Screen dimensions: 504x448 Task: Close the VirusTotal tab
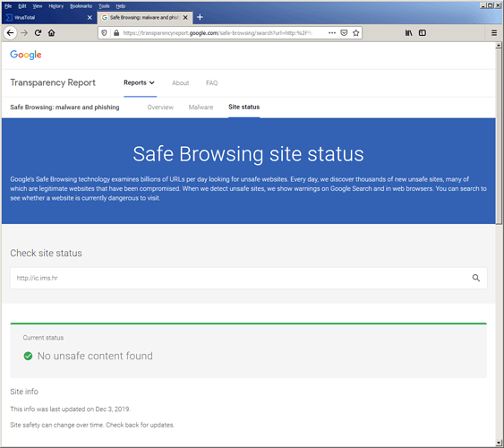90,17
